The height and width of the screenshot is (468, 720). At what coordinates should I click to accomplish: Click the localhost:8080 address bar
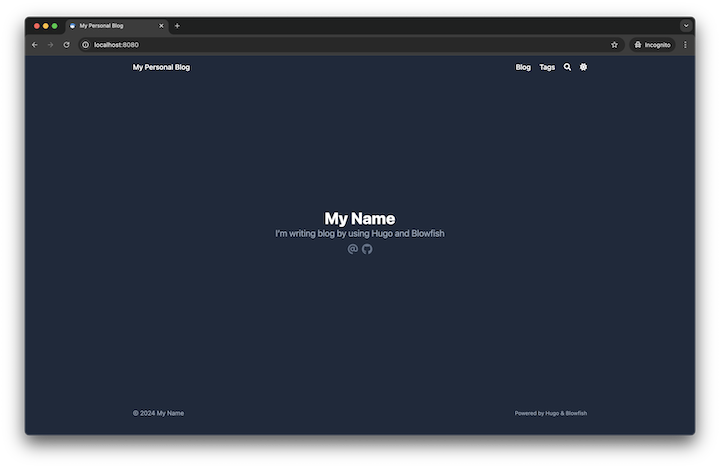[300, 45]
